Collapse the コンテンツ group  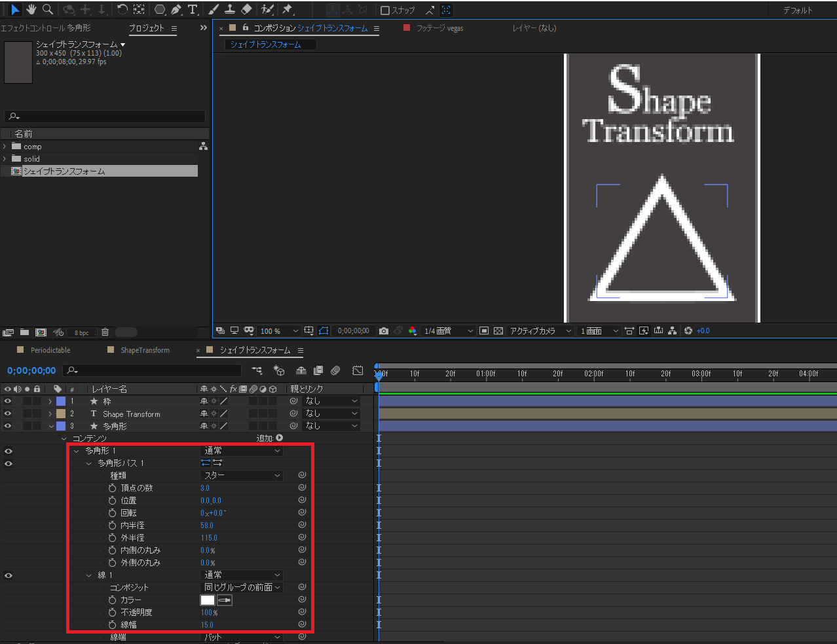point(64,438)
